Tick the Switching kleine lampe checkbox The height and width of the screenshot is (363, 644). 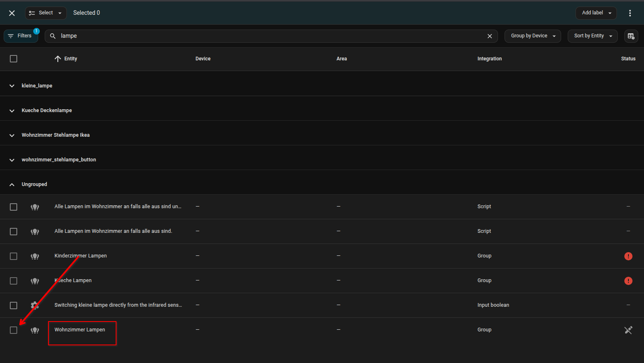click(14, 306)
